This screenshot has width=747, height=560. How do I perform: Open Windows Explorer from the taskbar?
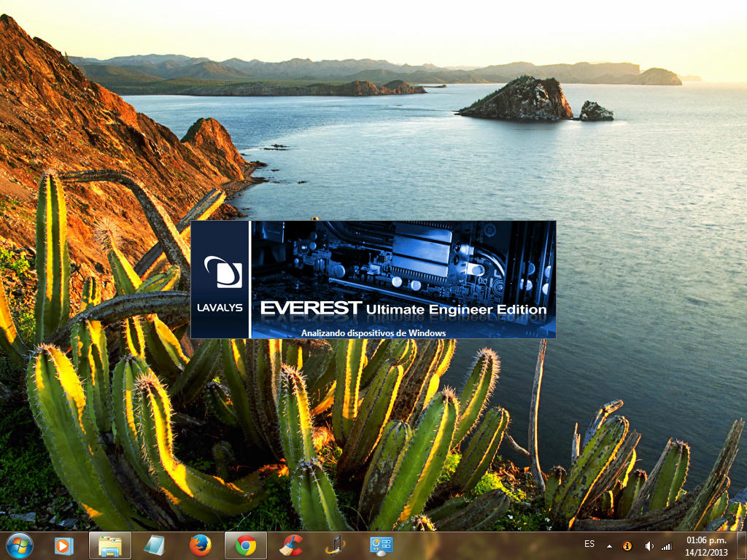(x=110, y=545)
